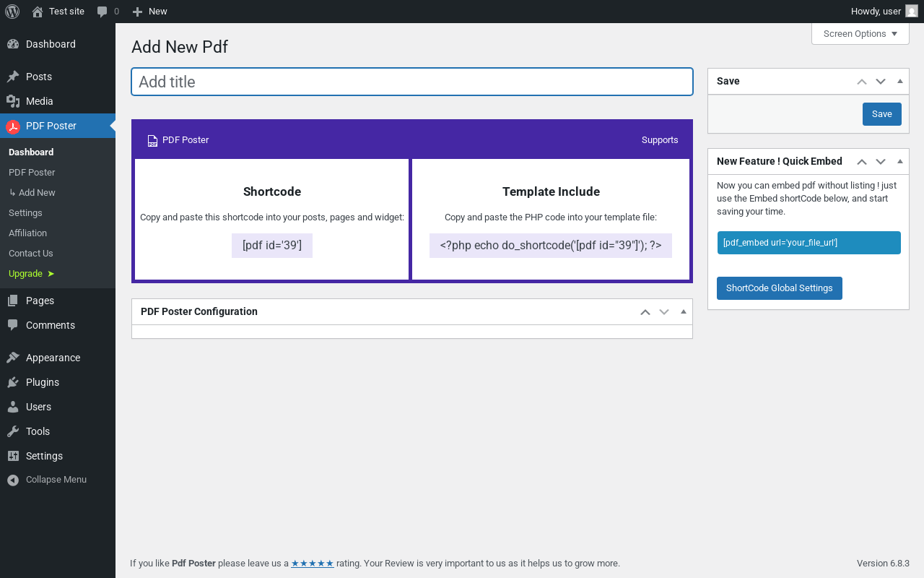Click the PDF Poster red sidebar icon
This screenshot has height=578, width=924.
13,126
